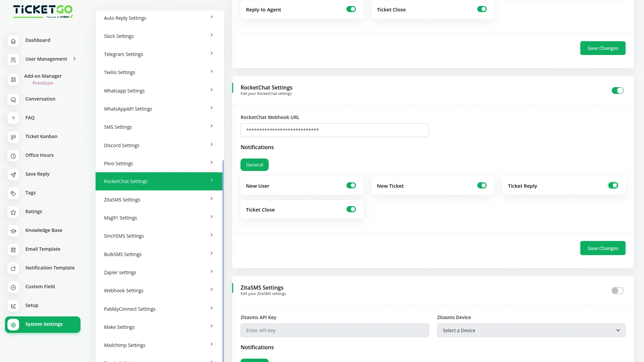Open the Dashboard from the sidebar
644x362 pixels.
[13, 41]
